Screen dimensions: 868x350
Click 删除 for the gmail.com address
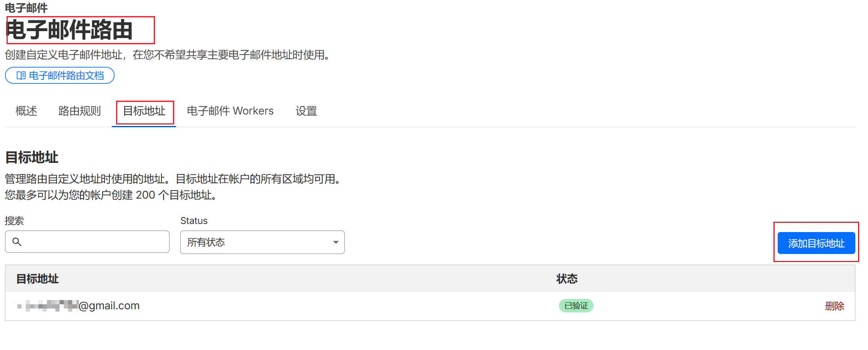pyautogui.click(x=834, y=306)
